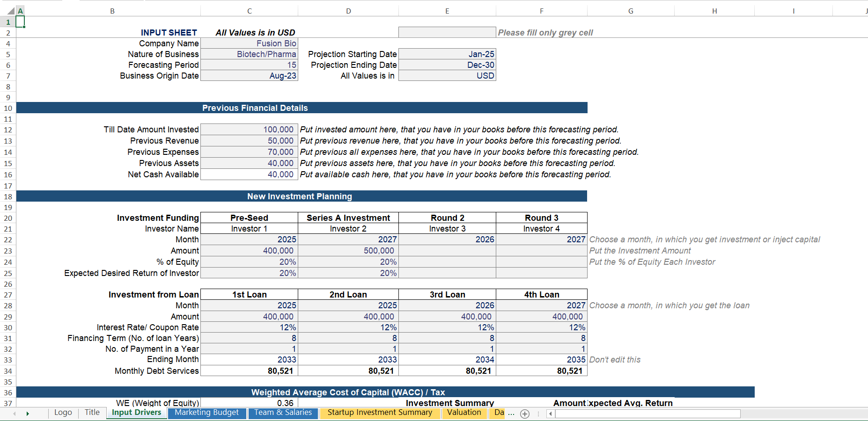This screenshot has width=868, height=421.
Task: Click the INPUT SHEET title cell
Action: (x=169, y=32)
